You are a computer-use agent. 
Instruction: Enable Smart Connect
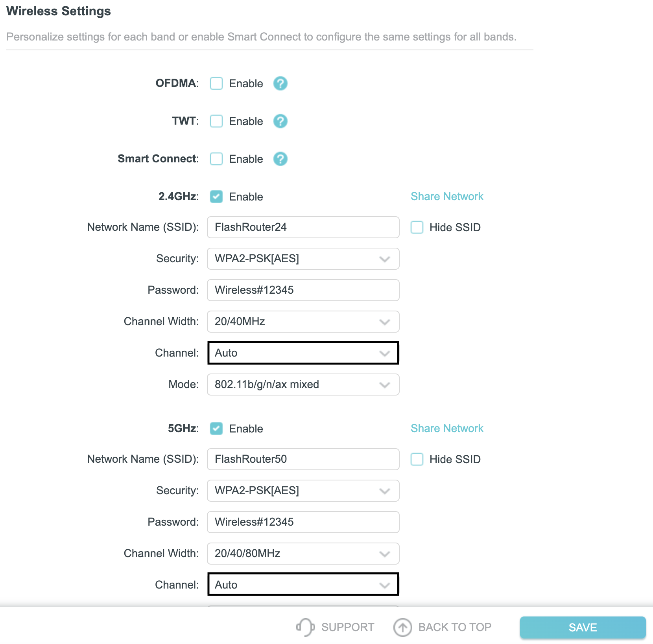pyautogui.click(x=216, y=159)
